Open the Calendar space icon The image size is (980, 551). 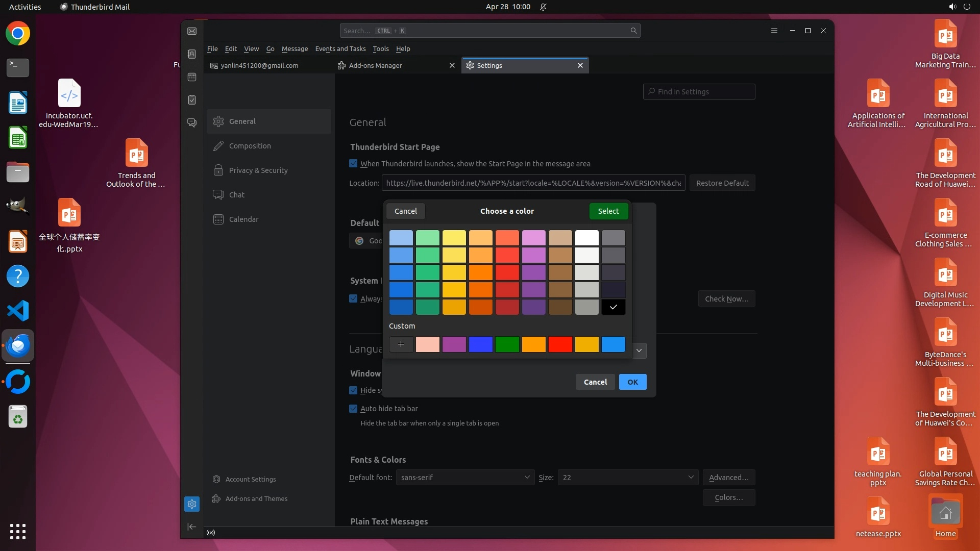click(x=192, y=77)
